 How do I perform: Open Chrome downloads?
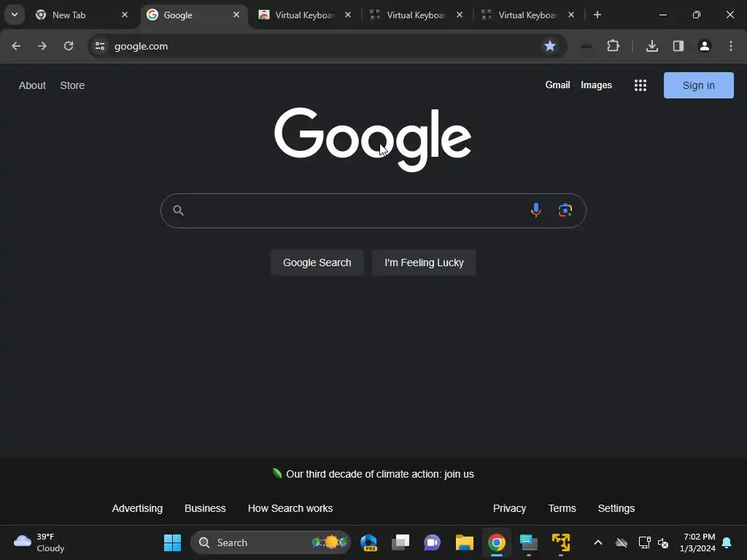pyautogui.click(x=651, y=46)
